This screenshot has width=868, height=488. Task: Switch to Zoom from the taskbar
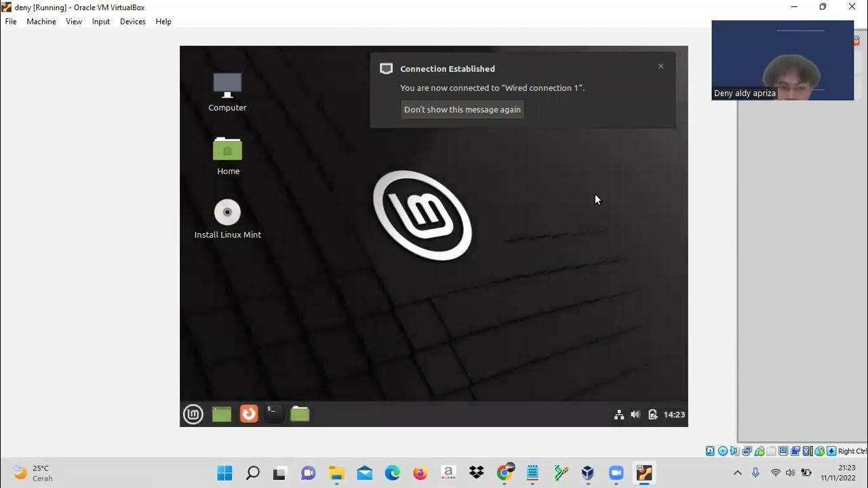[x=616, y=472]
